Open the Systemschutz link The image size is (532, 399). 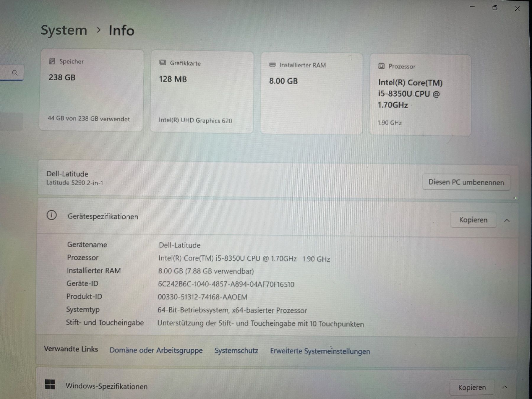(236, 351)
